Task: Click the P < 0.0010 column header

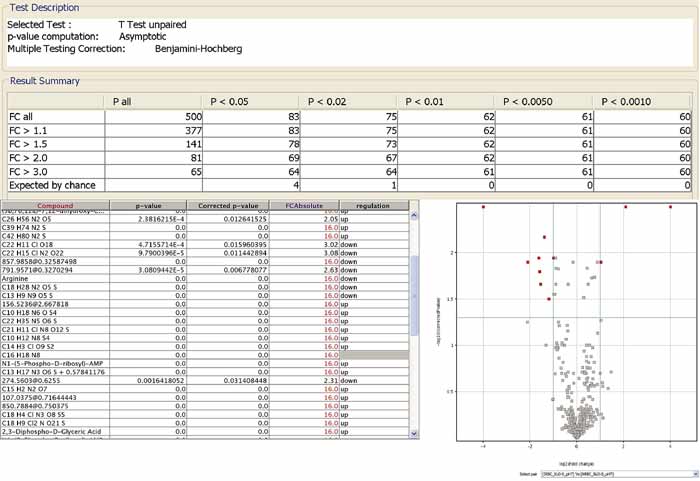Action: click(x=642, y=101)
